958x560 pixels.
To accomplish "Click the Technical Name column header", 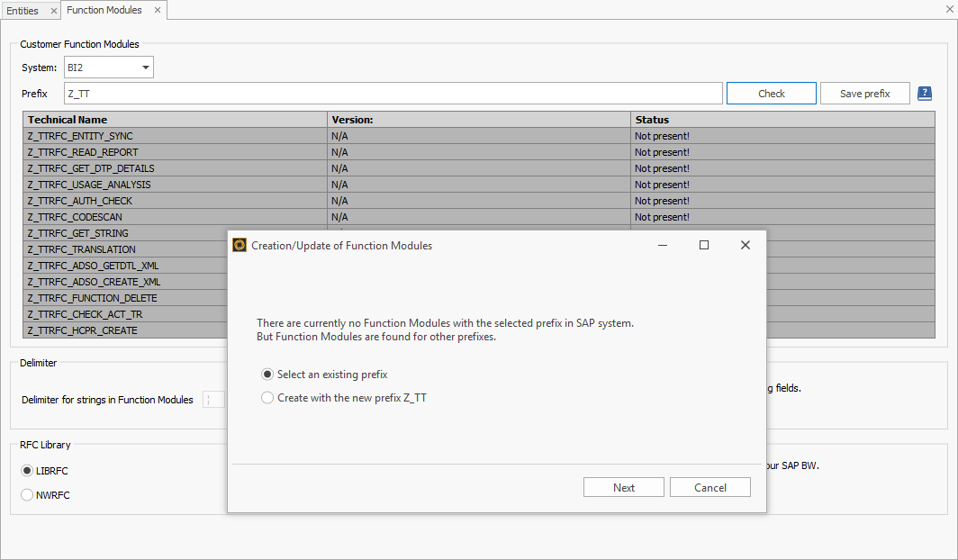I will tap(90, 119).
